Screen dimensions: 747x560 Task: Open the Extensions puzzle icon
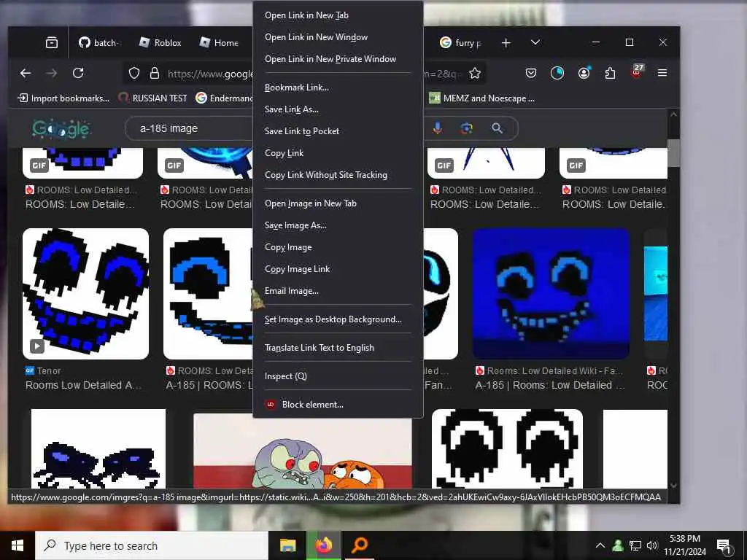pyautogui.click(x=610, y=73)
